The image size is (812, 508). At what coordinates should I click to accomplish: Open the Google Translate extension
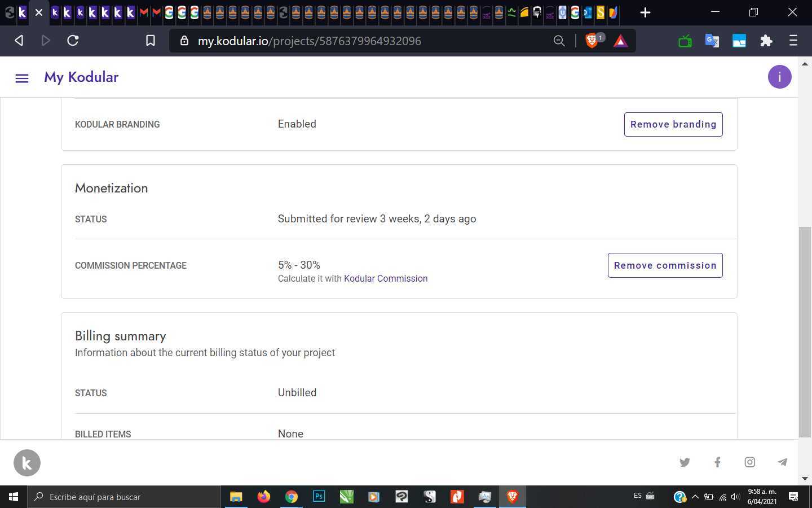click(712, 41)
